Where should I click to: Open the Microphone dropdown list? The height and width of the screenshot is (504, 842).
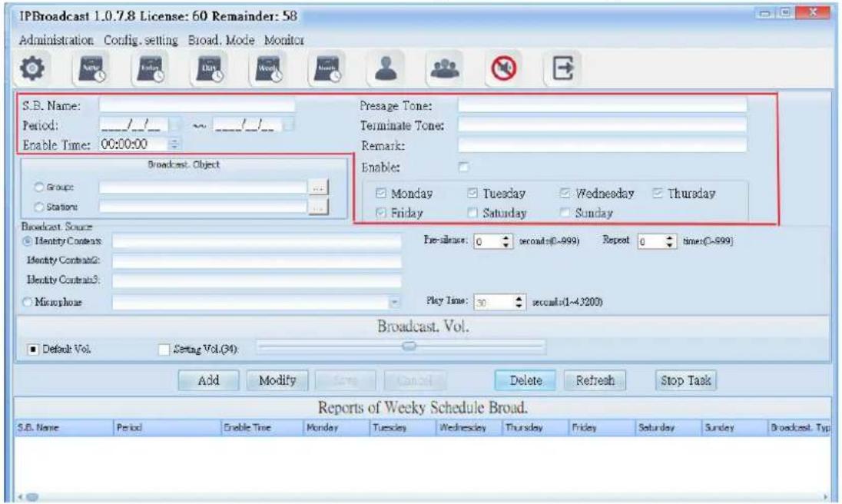[395, 303]
